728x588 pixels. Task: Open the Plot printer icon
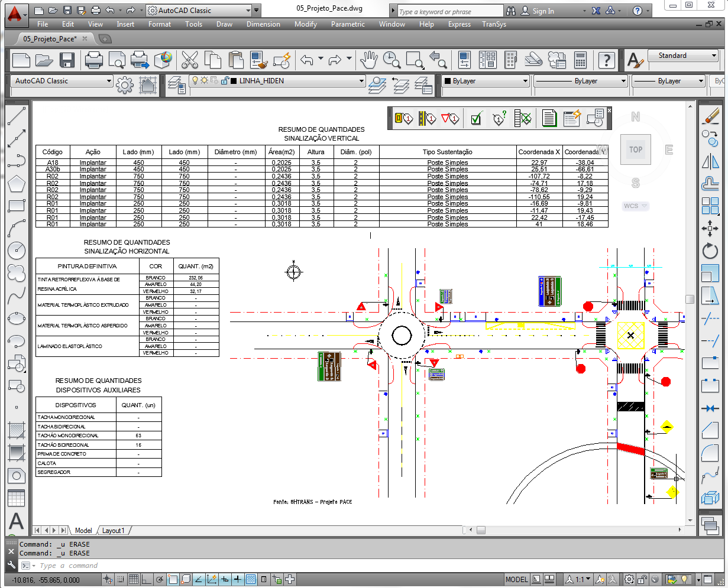pyautogui.click(x=93, y=60)
